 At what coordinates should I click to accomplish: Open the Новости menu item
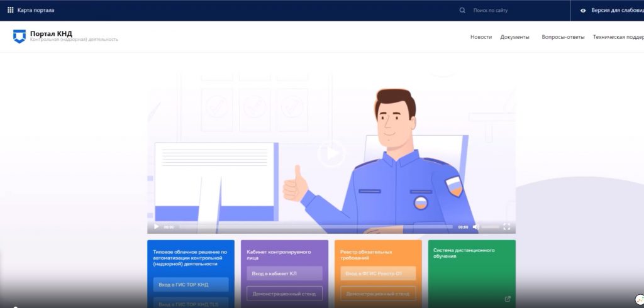point(481,37)
